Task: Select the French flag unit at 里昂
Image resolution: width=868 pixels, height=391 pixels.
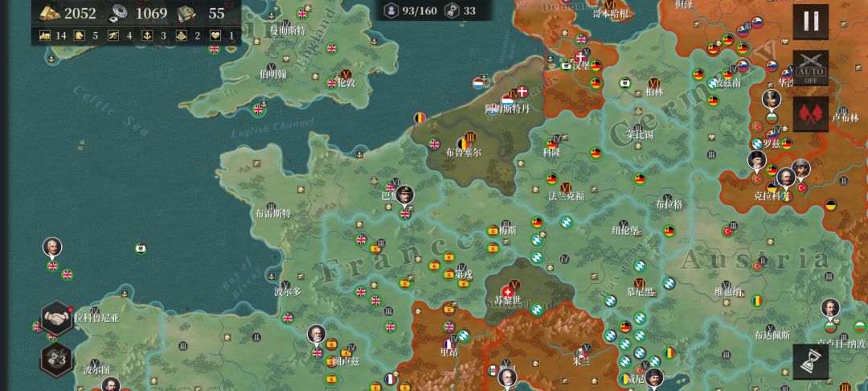Action: point(448,344)
